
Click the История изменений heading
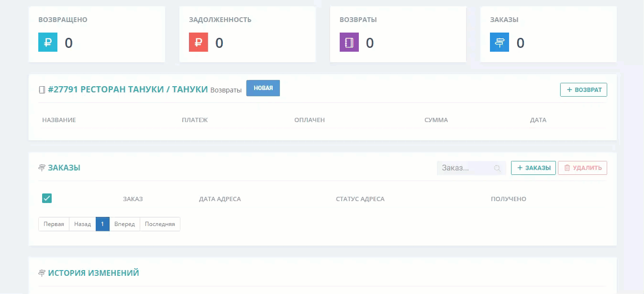click(x=93, y=273)
